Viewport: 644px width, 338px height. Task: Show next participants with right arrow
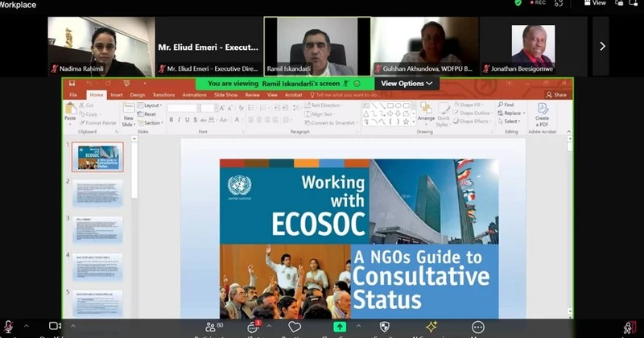[x=602, y=46]
